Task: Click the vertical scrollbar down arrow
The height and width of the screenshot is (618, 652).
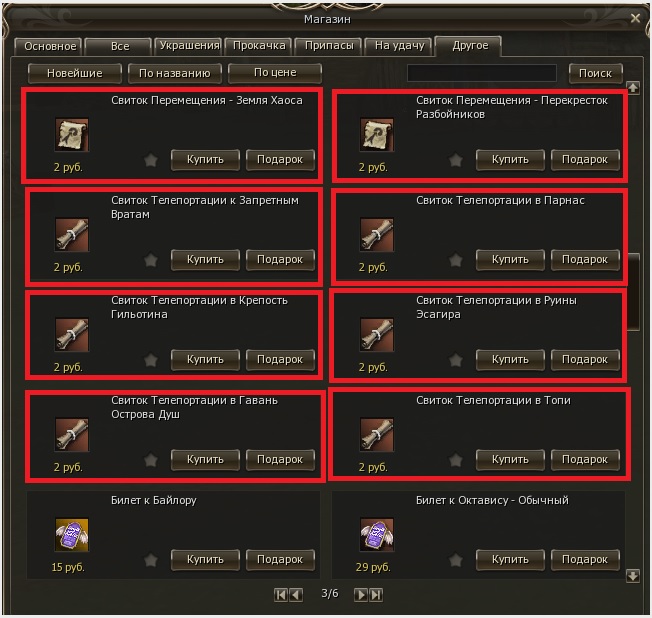Action: [633, 576]
